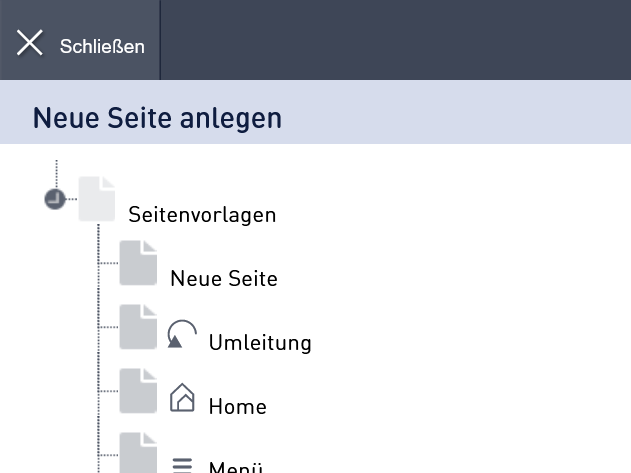Collapse the Seitenvorlagen tree node
631x473 pixels.
click(55, 199)
